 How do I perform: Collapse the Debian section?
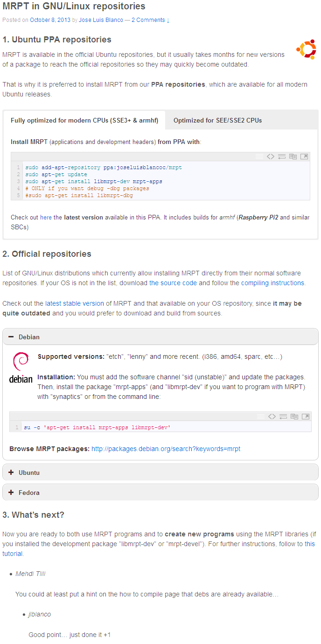coord(160,337)
